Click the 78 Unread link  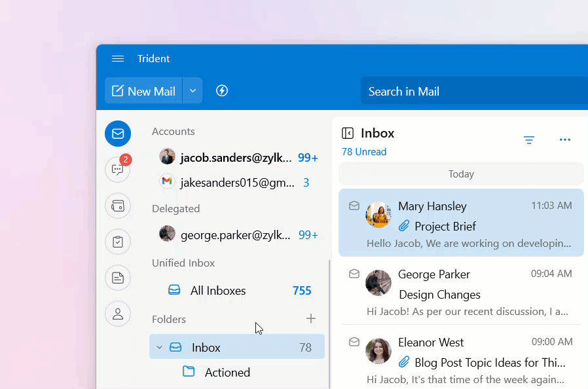click(364, 152)
